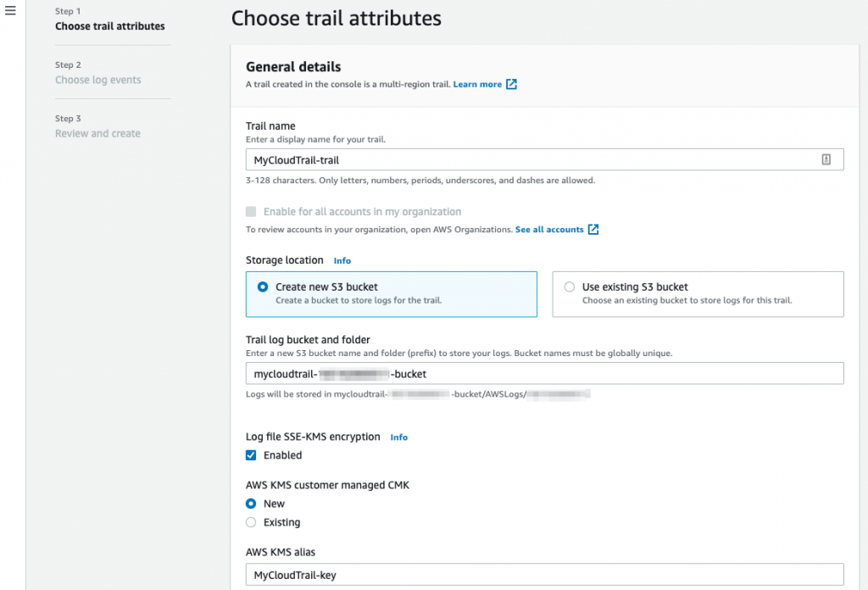Click the Trail name input field
The image size is (868, 590).
[545, 159]
